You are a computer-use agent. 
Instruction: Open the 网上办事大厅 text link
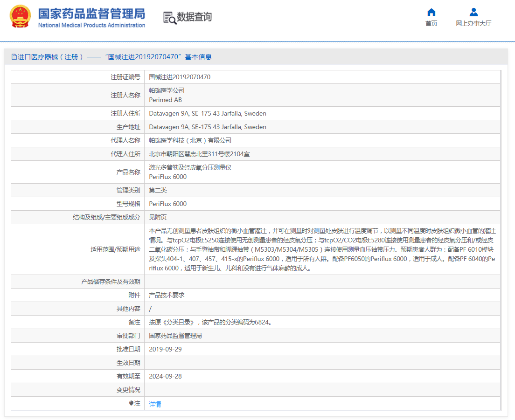pos(473,23)
